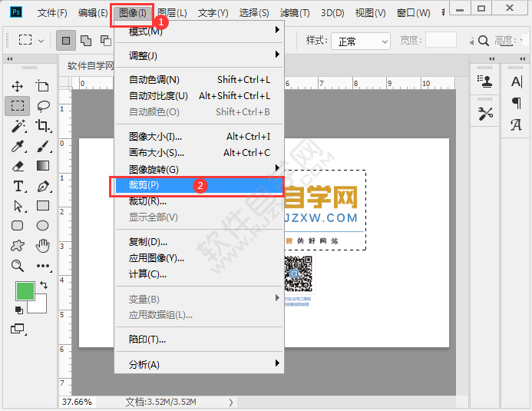Select the Zoom tool in toolbox
Viewport: 532px width, 411px height.
pyautogui.click(x=18, y=266)
